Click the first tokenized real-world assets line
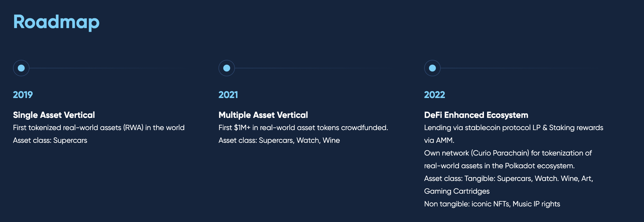 pyautogui.click(x=99, y=128)
